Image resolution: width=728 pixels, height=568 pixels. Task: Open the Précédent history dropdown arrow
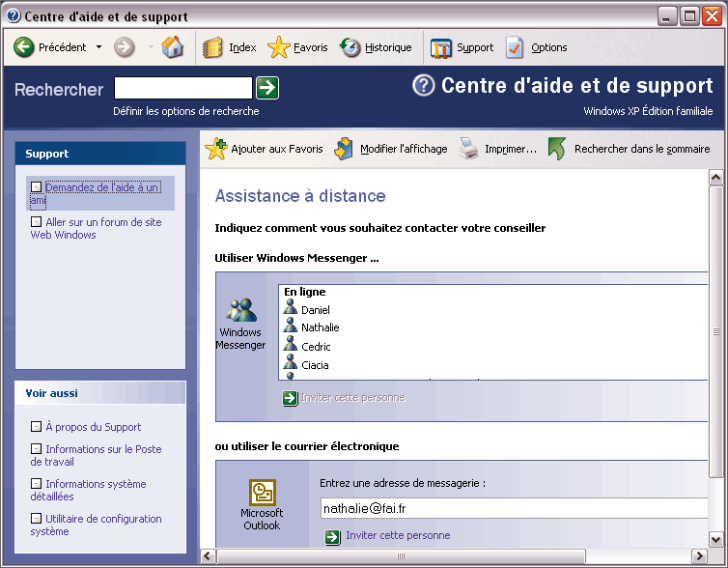point(98,47)
